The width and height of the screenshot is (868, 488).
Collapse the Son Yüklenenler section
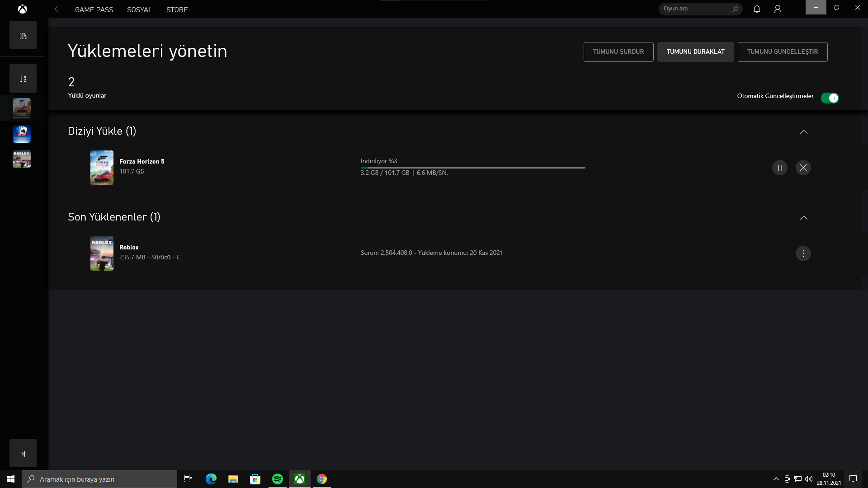tap(804, 218)
